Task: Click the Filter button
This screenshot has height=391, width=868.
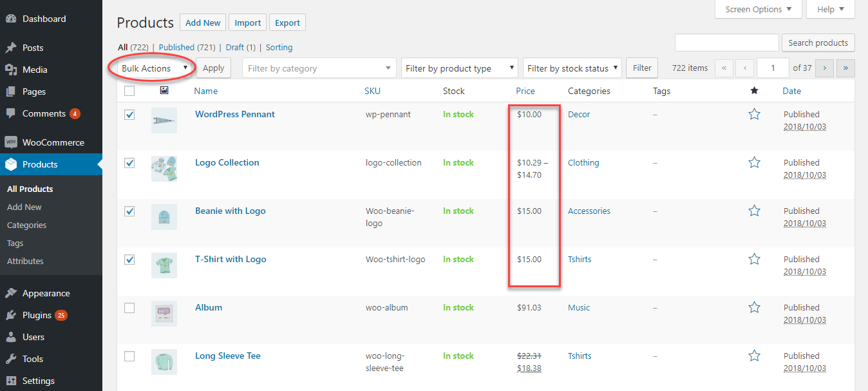Action: click(642, 68)
